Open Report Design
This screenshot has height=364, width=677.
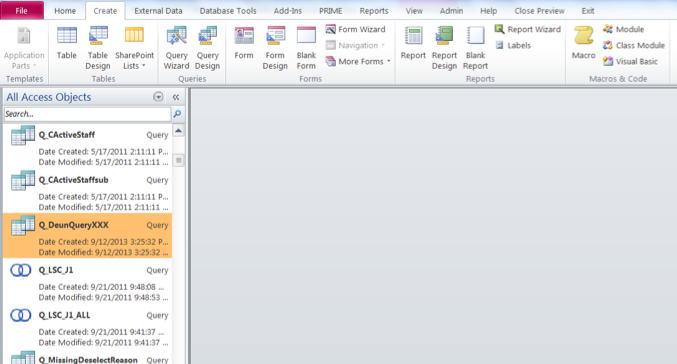pos(444,47)
